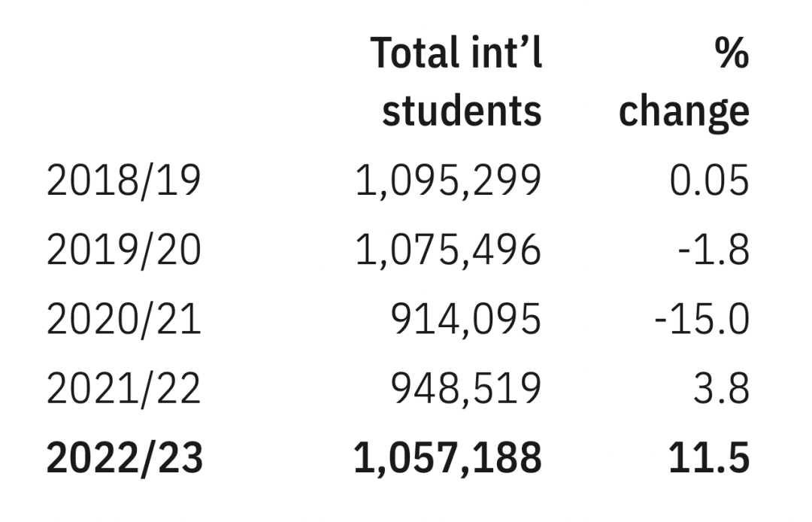Viewport: 812px width, 522px height.
Task: Click the 1,095,299 students value
Action: click(448, 181)
